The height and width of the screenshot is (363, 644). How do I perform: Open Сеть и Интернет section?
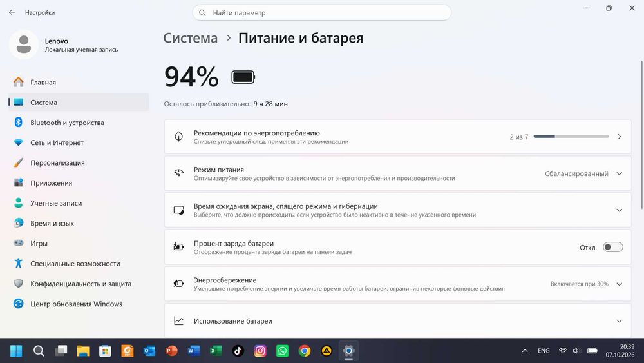(x=79, y=142)
